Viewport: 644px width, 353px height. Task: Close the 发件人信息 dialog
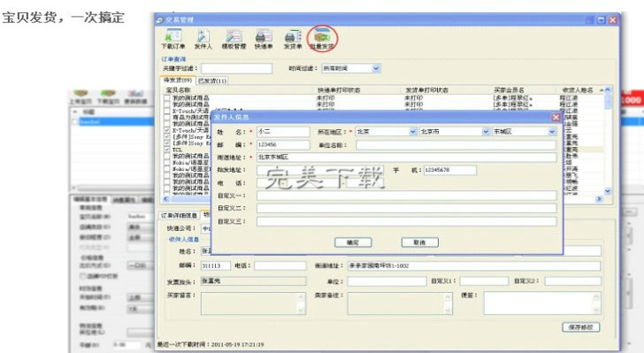point(556,118)
